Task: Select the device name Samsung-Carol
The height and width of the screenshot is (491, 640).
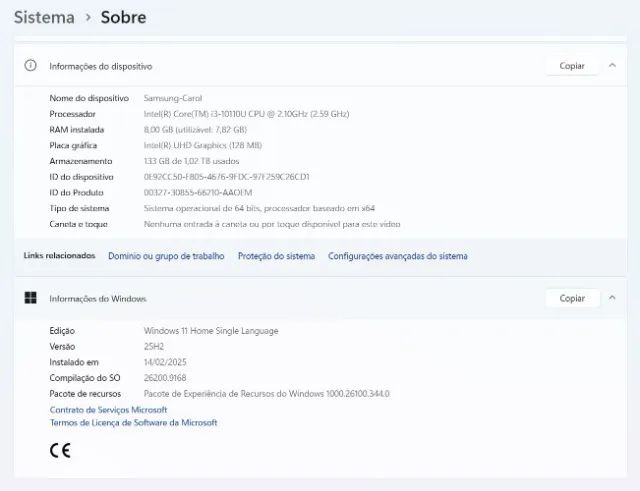Action: tap(173, 98)
